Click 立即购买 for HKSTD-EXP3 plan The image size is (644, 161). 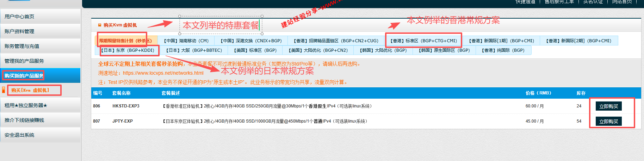click(608, 106)
